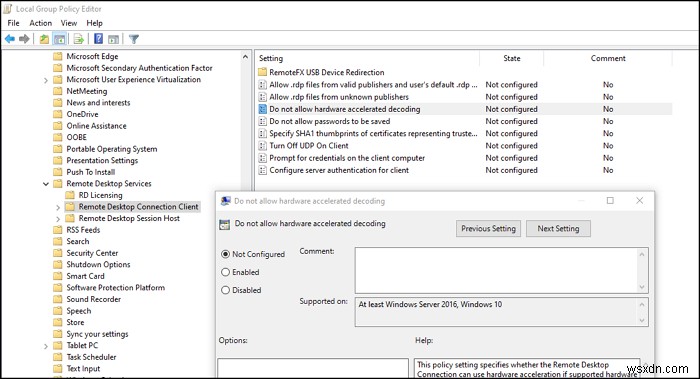Click the Previous Setting button
700x379 pixels.
488,229
